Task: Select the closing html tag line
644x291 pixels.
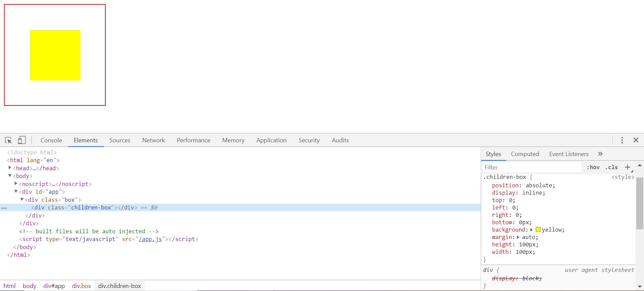Action: 19,255
